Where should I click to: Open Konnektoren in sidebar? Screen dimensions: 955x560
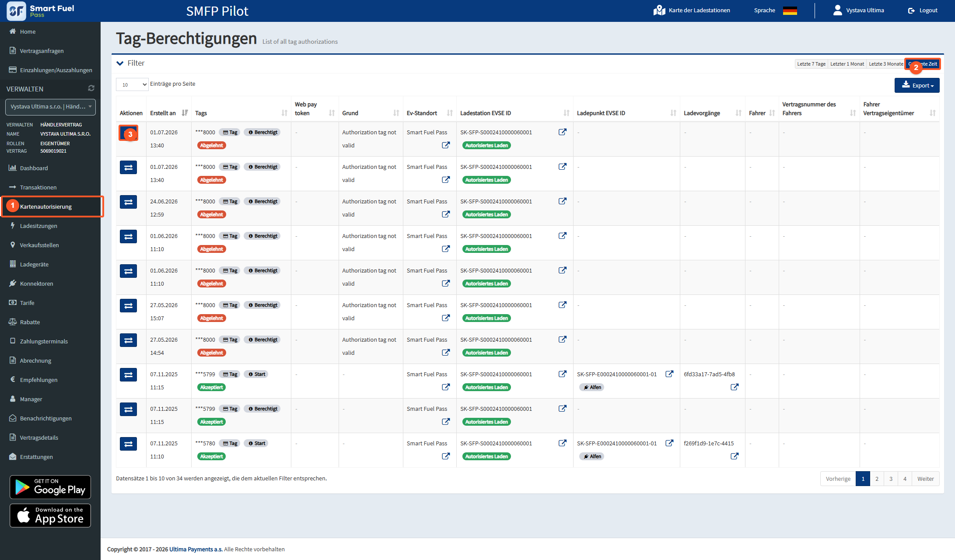(x=50, y=283)
